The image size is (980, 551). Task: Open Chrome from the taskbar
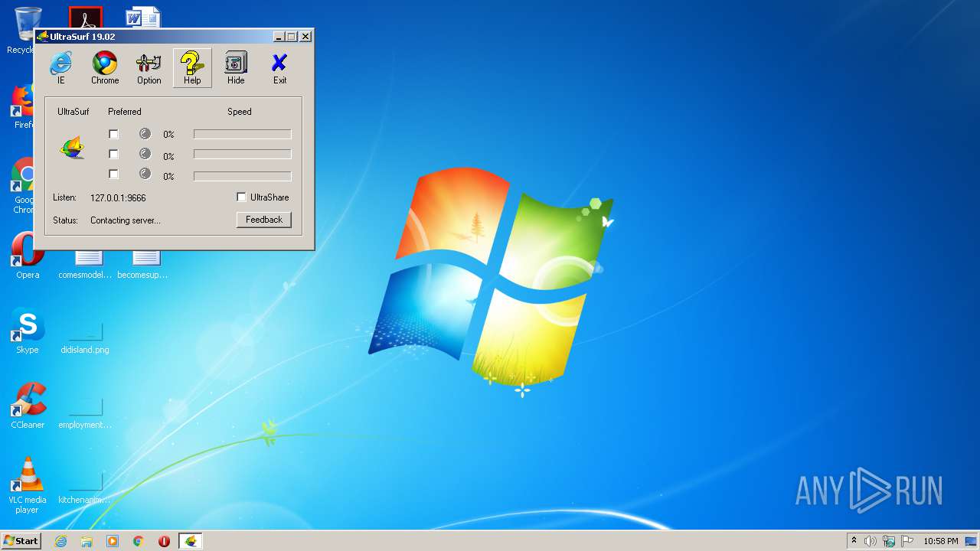139,541
